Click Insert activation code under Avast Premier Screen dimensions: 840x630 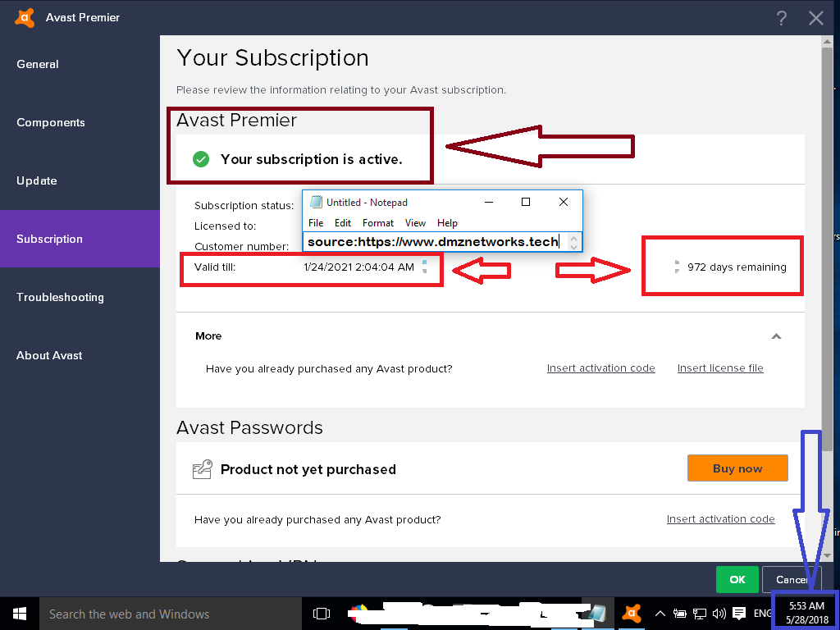tap(601, 368)
